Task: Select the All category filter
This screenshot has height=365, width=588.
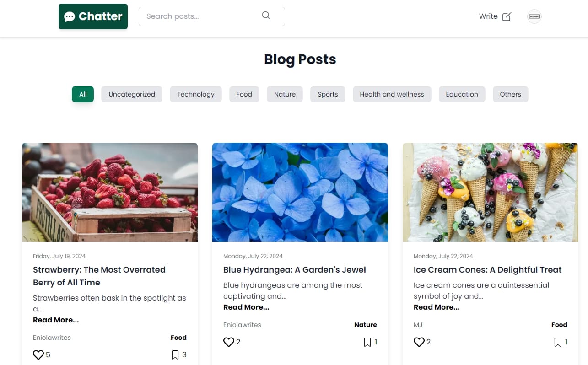Action: click(x=83, y=94)
